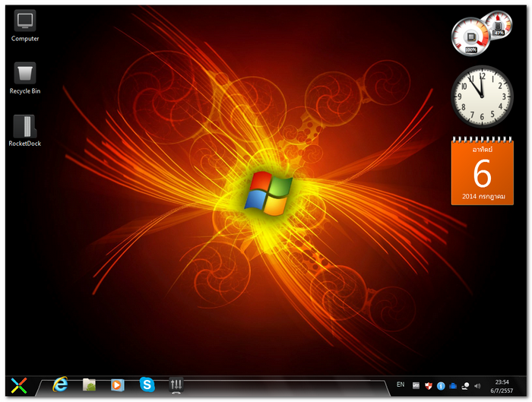Open the volume speaker tray icon
Viewport: 532px width, 402px height.
[477, 386]
